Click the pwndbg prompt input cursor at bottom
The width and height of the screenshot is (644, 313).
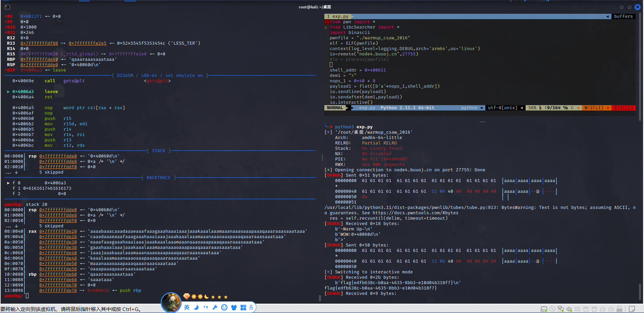click(27, 296)
